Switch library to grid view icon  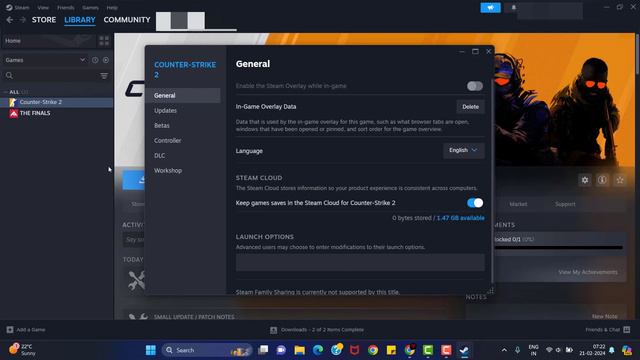[x=104, y=40]
